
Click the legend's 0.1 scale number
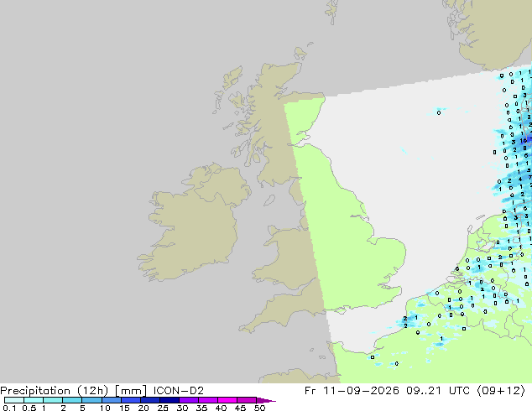point(9,408)
